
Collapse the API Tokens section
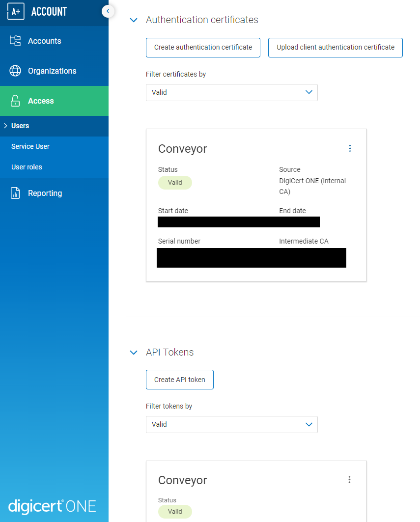133,352
